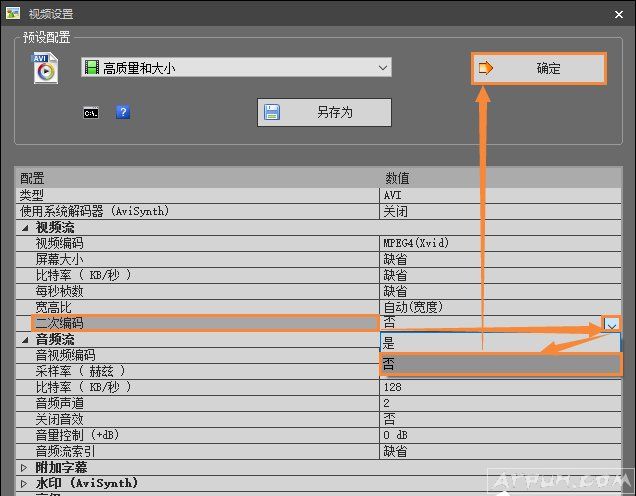This screenshot has width=636, height=496.
Task: Collapse the 视频流 section
Action: 25,228
